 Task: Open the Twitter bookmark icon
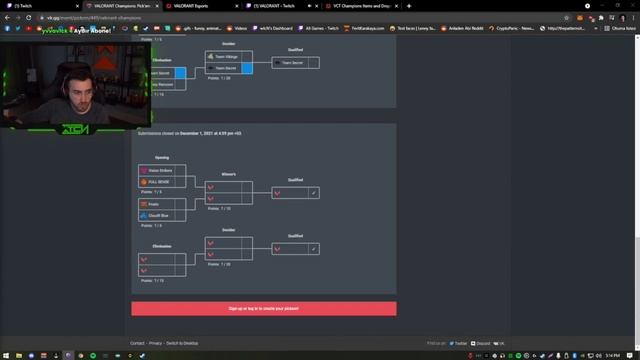tap(18, 28)
